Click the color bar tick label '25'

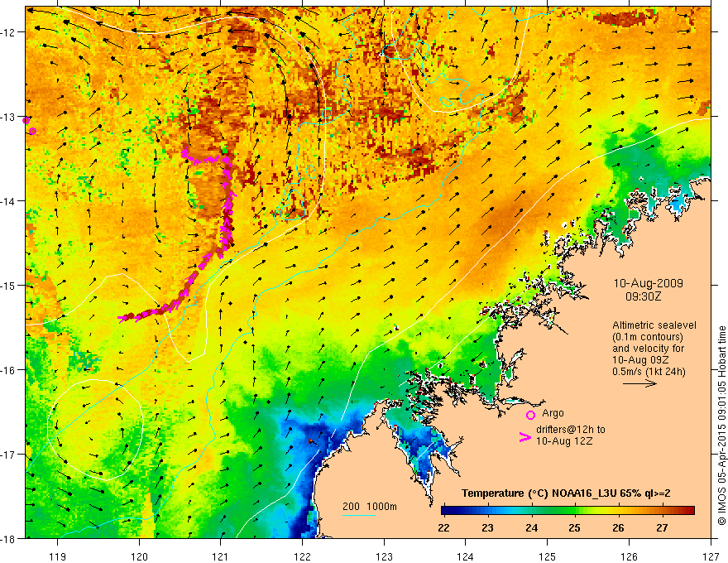(x=574, y=527)
